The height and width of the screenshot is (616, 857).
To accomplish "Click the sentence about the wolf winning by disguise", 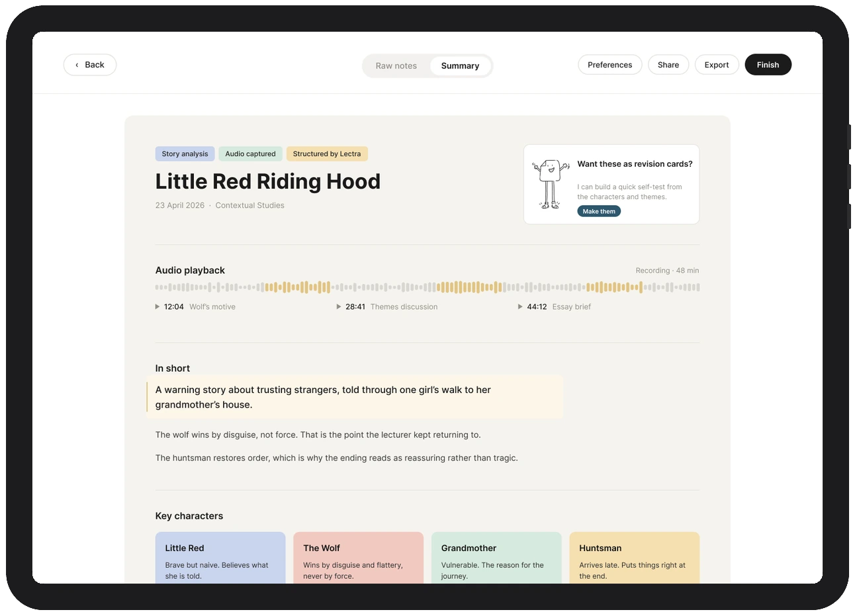I will point(318,435).
